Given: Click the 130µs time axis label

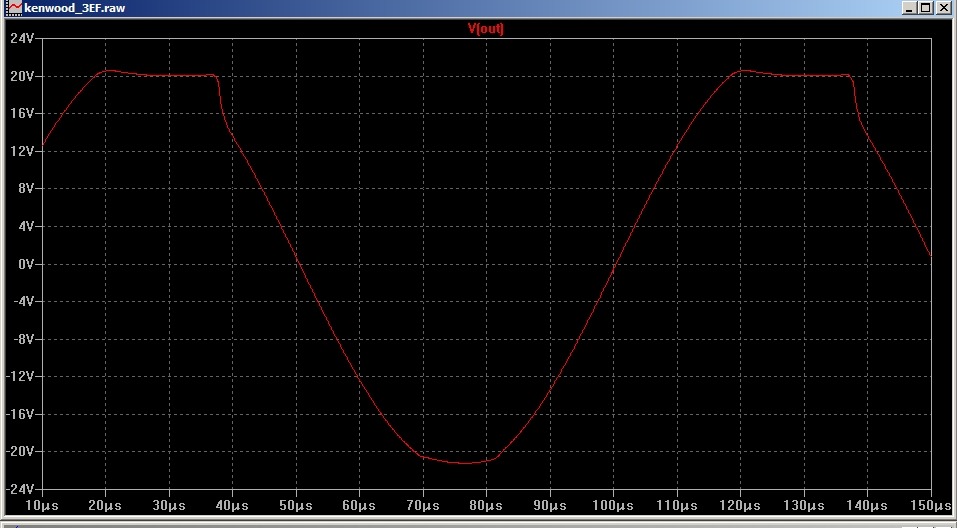Looking at the screenshot, I should point(803,505).
